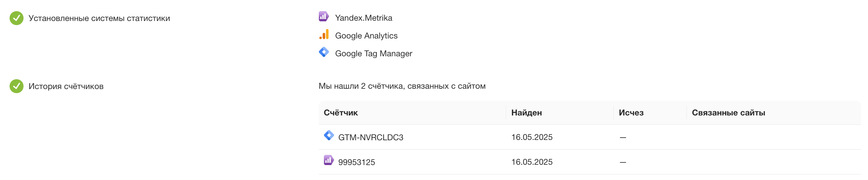
Task: Click the Счётчик column header
Action: tap(341, 113)
